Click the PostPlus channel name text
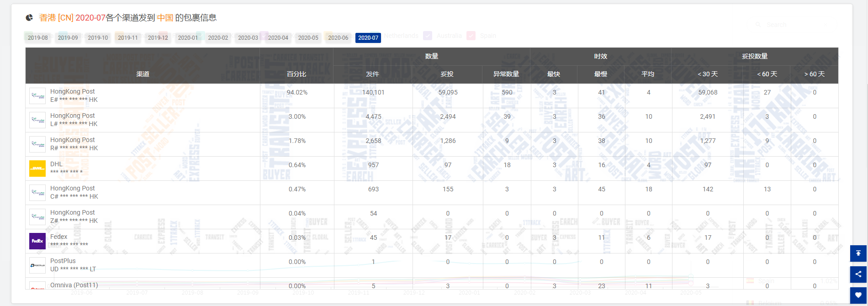868x306 pixels. [63, 261]
